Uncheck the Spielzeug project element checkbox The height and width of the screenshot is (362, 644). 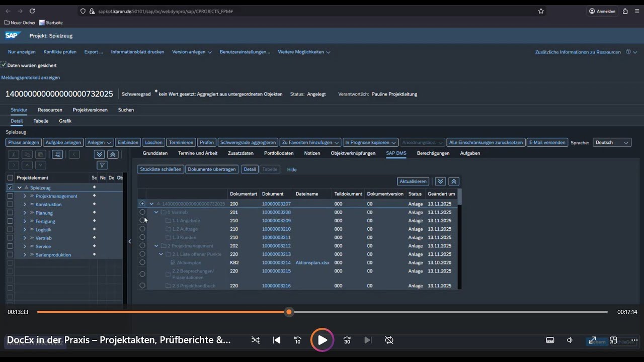tap(10, 188)
